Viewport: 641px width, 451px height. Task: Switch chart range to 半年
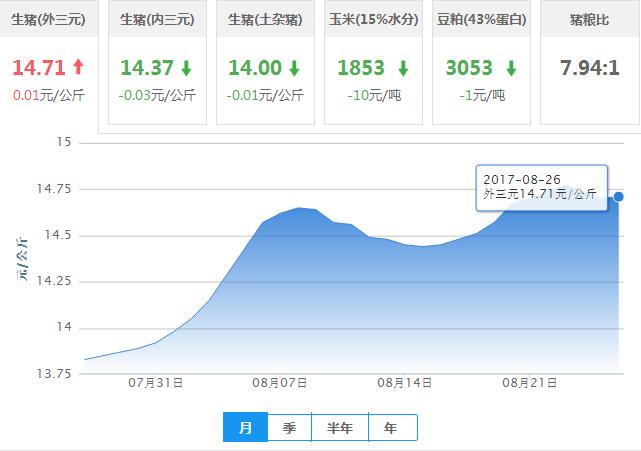coord(340,428)
